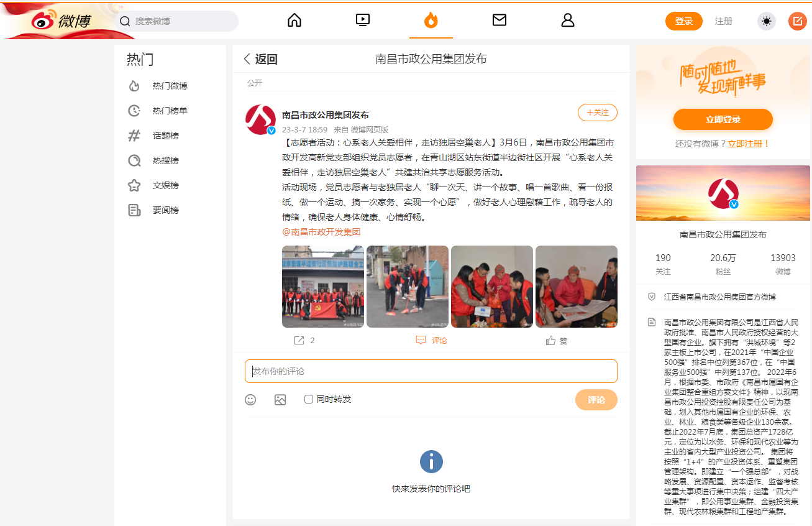Click the 注册 link in header
The width and height of the screenshot is (812, 526).
(x=724, y=21)
